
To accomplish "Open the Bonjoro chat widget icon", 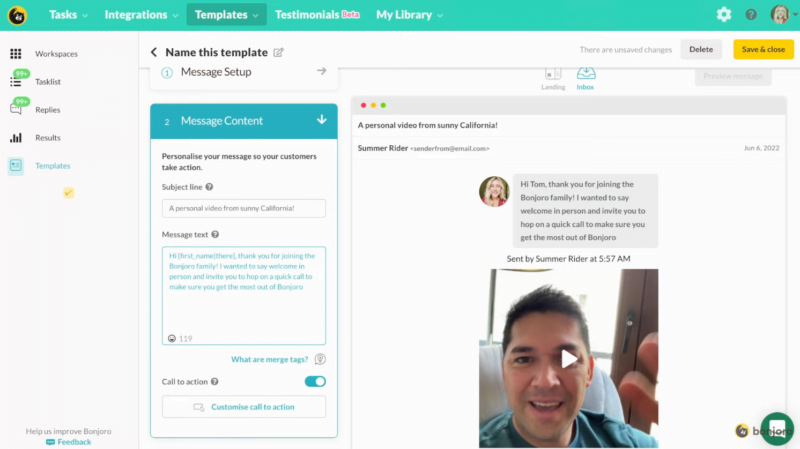I will (x=777, y=429).
